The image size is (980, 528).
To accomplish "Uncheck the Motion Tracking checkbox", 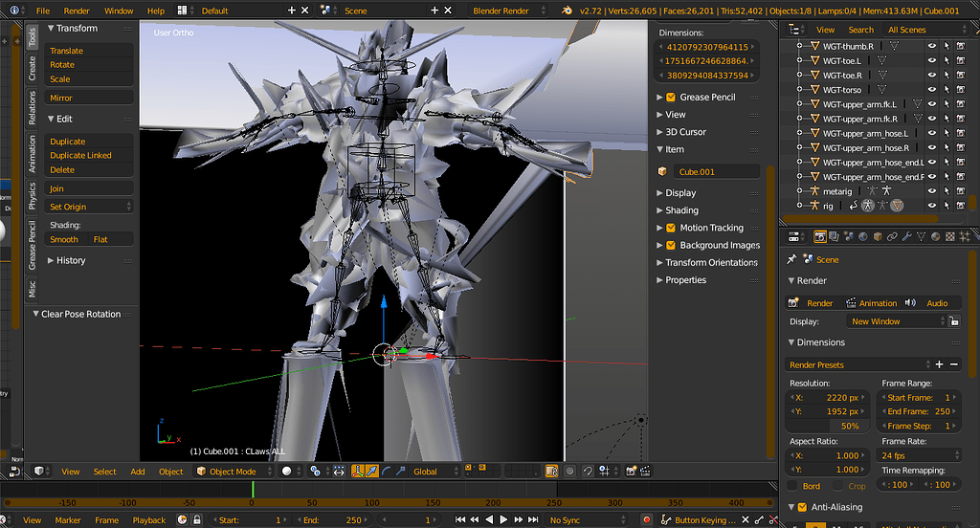I will (x=671, y=228).
